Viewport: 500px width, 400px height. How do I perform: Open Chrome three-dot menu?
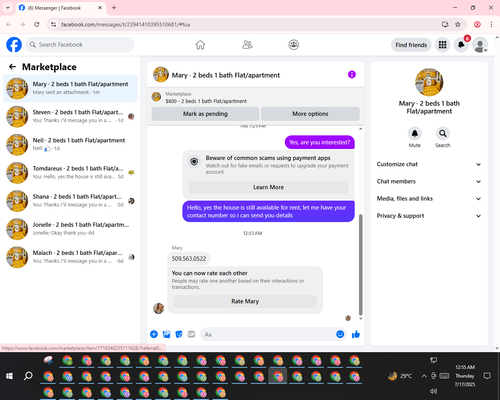click(x=491, y=24)
